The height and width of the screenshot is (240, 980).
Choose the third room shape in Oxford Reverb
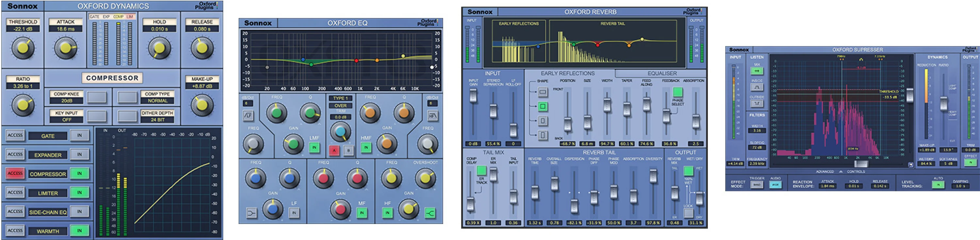[543, 121]
